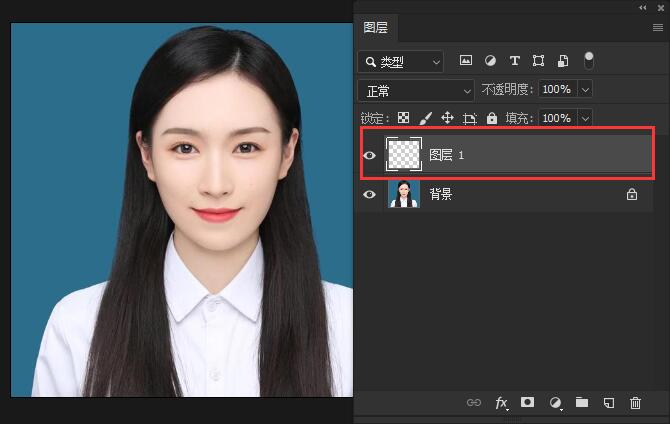
Task: Click the 填充 100% value field
Action: 558,118
